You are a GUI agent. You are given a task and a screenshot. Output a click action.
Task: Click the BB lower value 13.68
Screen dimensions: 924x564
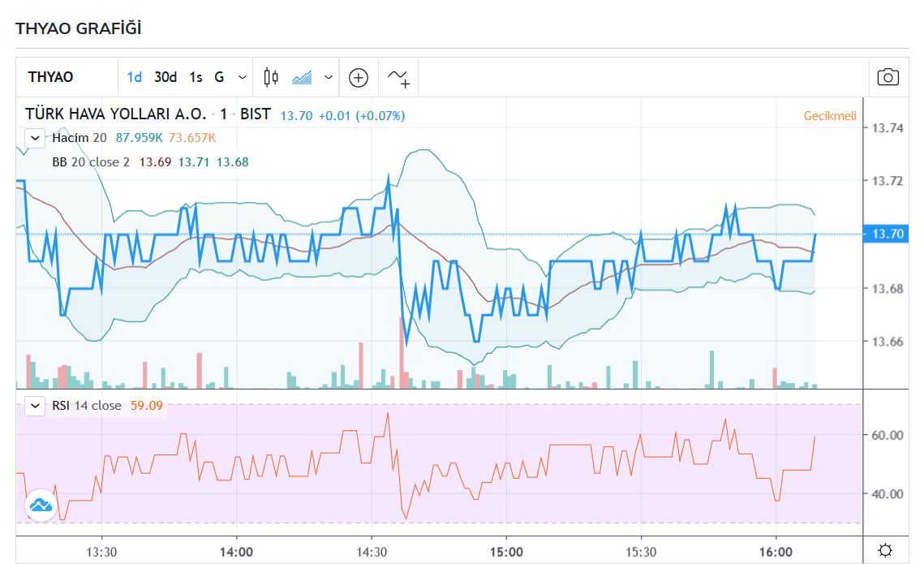pos(232,162)
